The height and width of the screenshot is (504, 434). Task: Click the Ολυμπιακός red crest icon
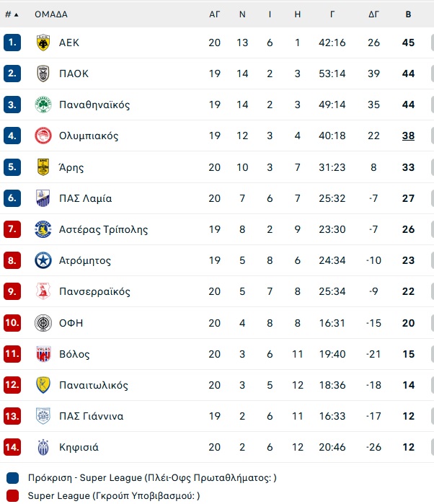[43, 136]
